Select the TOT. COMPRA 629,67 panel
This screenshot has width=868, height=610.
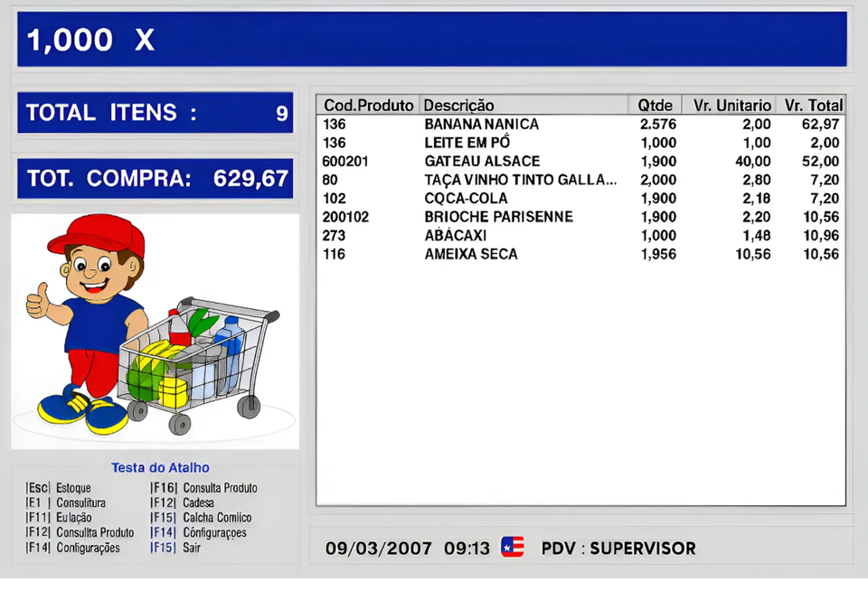(155, 178)
